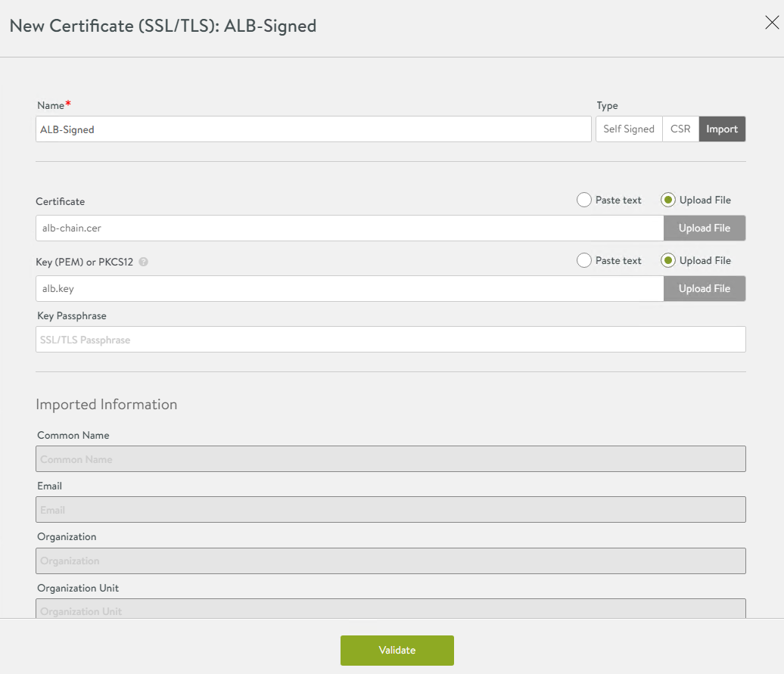The width and height of the screenshot is (784, 674).
Task: Switch certificate type to CSR
Action: (680, 129)
